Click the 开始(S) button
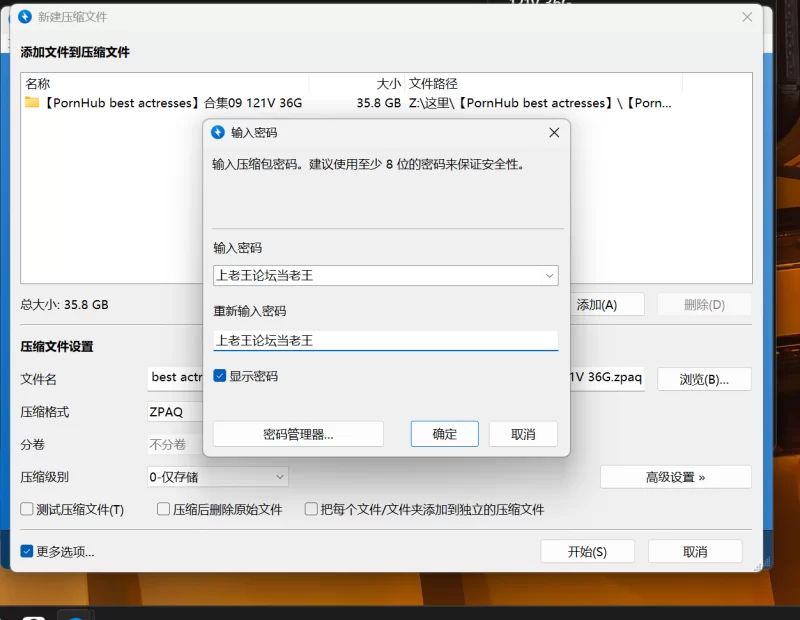 pyautogui.click(x=587, y=552)
